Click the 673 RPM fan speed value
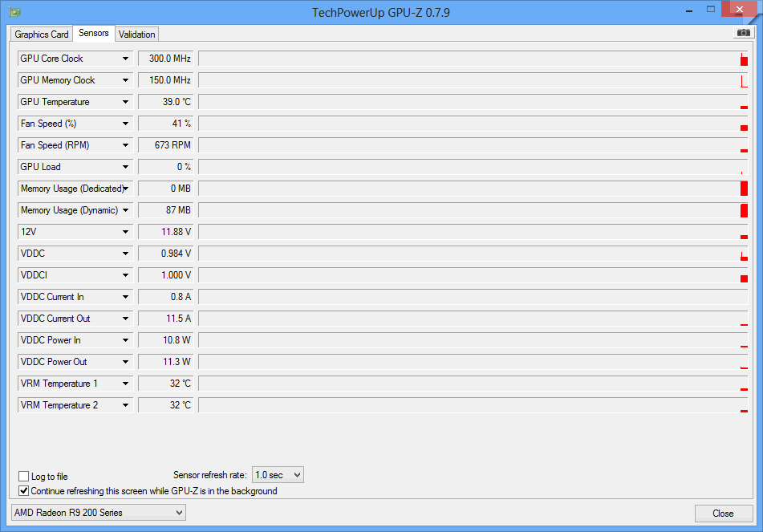 166,145
